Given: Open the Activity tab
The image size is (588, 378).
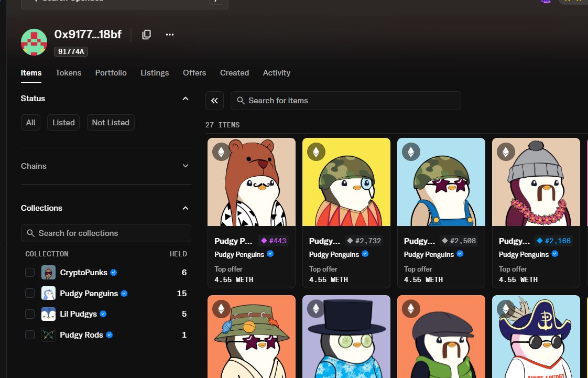Looking at the screenshot, I should click(x=276, y=73).
